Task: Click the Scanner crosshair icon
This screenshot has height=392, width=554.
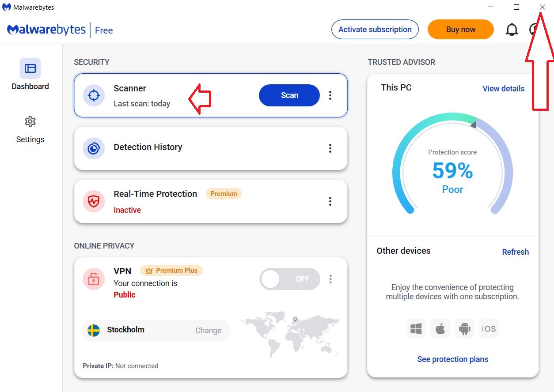Action: click(x=94, y=95)
